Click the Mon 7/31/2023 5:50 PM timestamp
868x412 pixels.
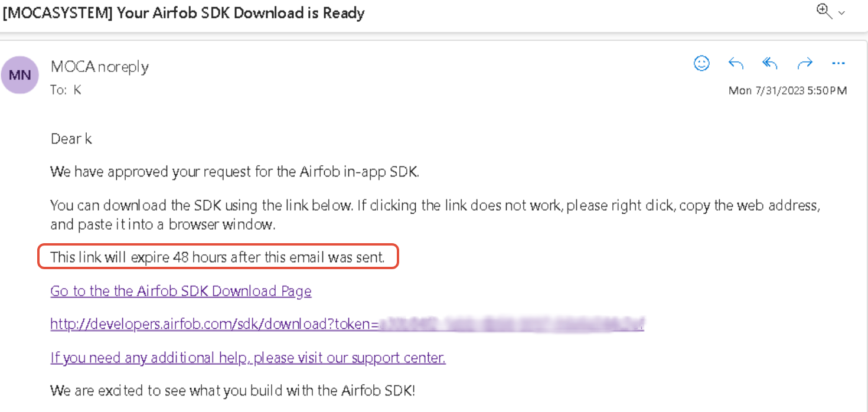pos(788,90)
